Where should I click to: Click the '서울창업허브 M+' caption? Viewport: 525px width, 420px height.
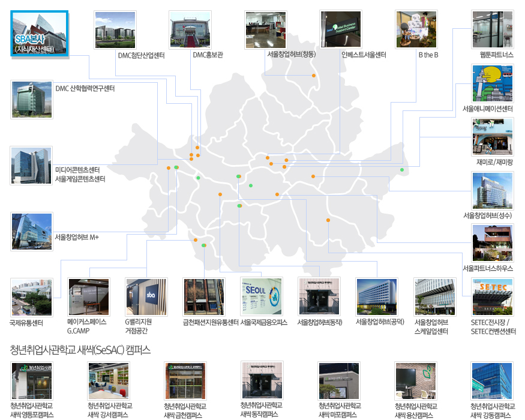click(77, 237)
